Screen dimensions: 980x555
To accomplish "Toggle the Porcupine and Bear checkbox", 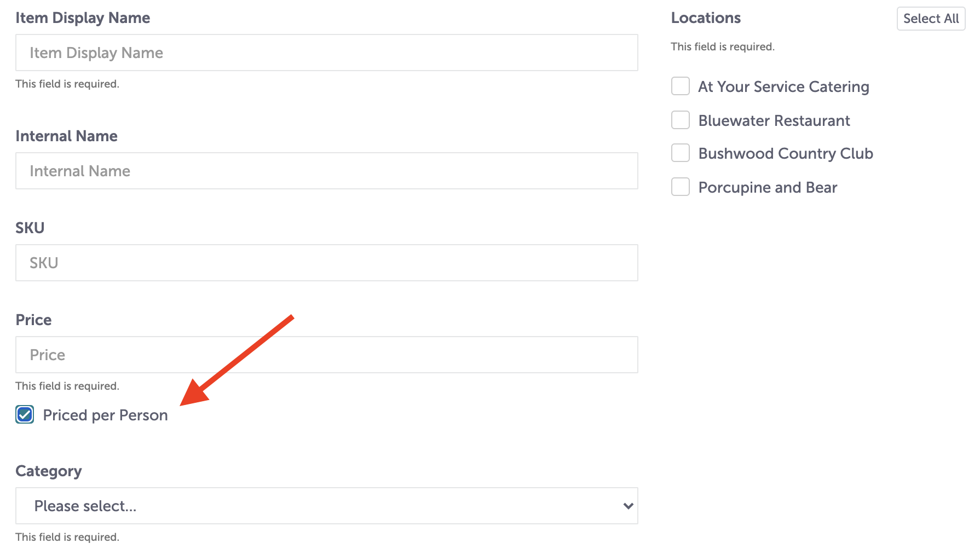I will [681, 187].
